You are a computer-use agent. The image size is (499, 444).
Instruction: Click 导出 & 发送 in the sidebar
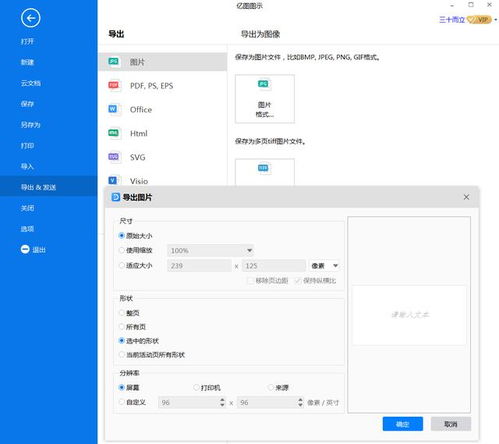pyautogui.click(x=49, y=187)
